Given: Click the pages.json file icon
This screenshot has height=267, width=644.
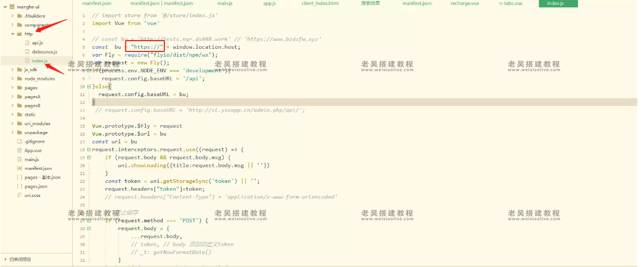Looking at the screenshot, I should coord(20,186).
